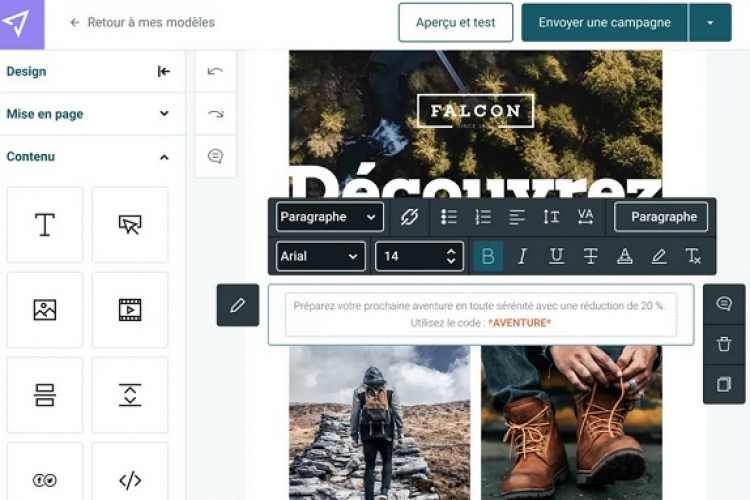Viewport: 750px width, 500px height.
Task: Delete the selected block
Action: click(724, 344)
